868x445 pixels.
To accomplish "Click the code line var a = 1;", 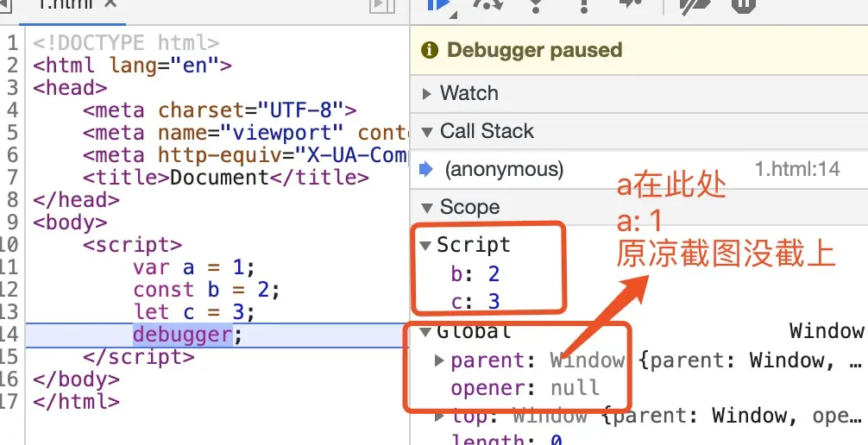I will [194, 267].
